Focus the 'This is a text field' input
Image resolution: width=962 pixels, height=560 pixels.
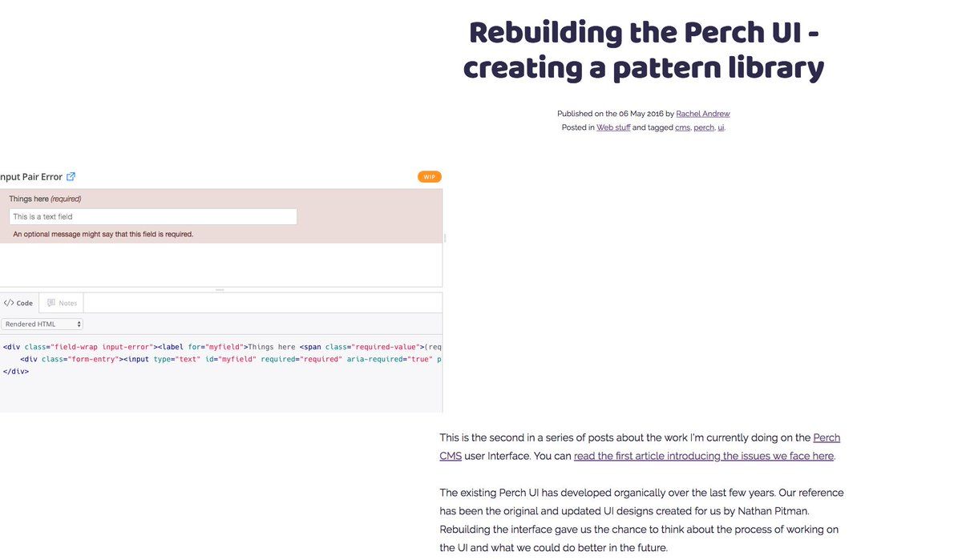click(x=153, y=216)
